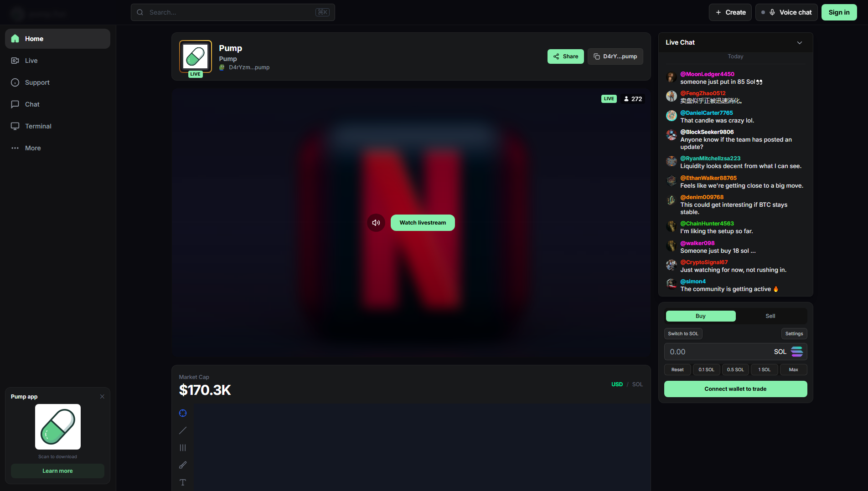Screen dimensions: 868x491
Task: Open @MoonLedger4450 profile in chat
Action: [707, 74]
